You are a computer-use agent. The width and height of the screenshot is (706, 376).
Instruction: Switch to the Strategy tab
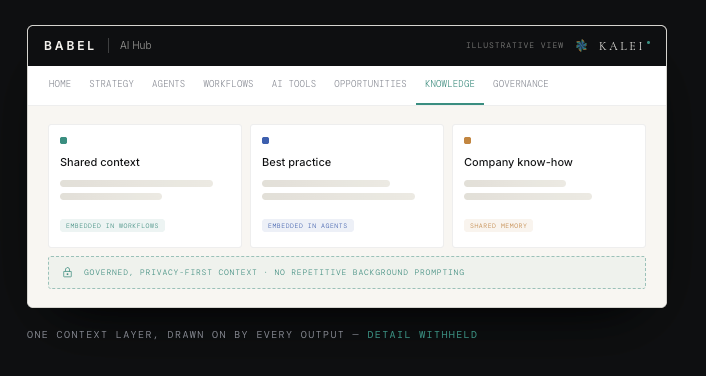point(111,84)
